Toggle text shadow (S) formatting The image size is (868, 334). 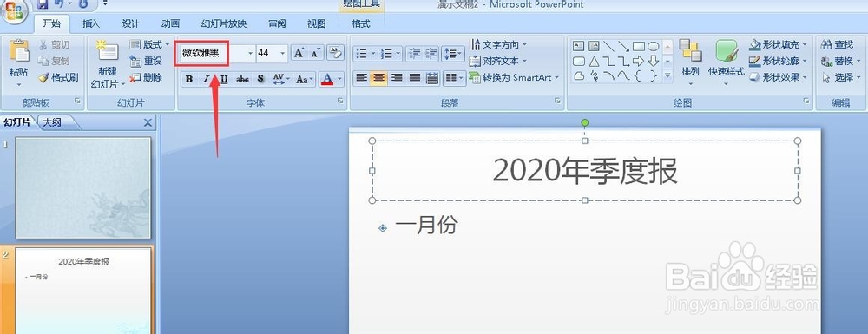pos(260,79)
